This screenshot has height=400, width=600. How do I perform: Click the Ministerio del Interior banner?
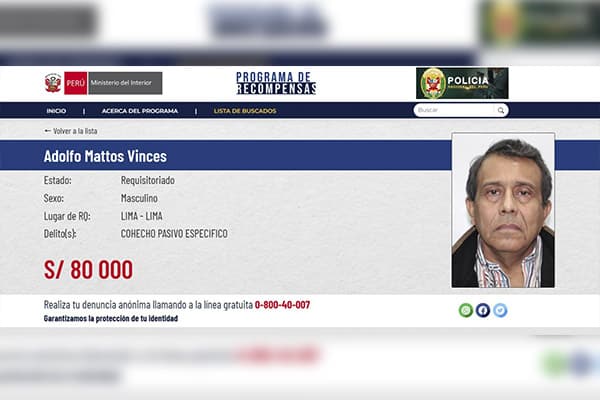coord(125,83)
